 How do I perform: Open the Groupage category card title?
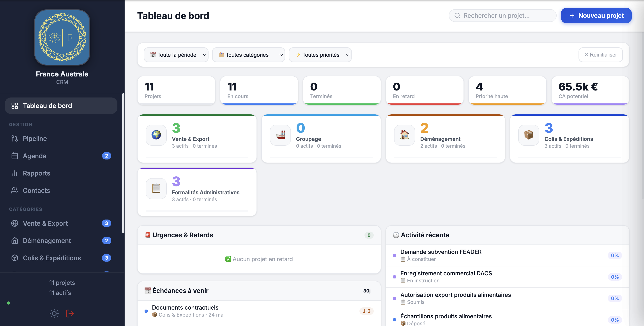pyautogui.click(x=308, y=139)
